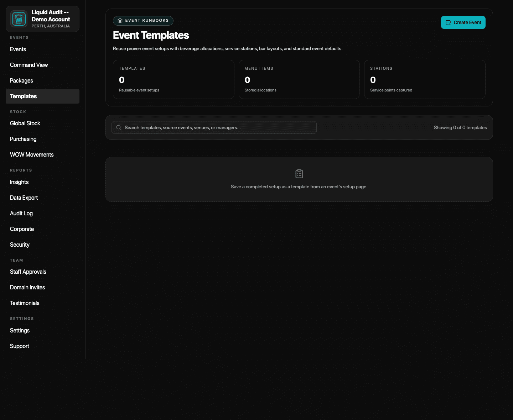The height and width of the screenshot is (420, 513).
Task: Open Security page
Action: click(x=42, y=245)
